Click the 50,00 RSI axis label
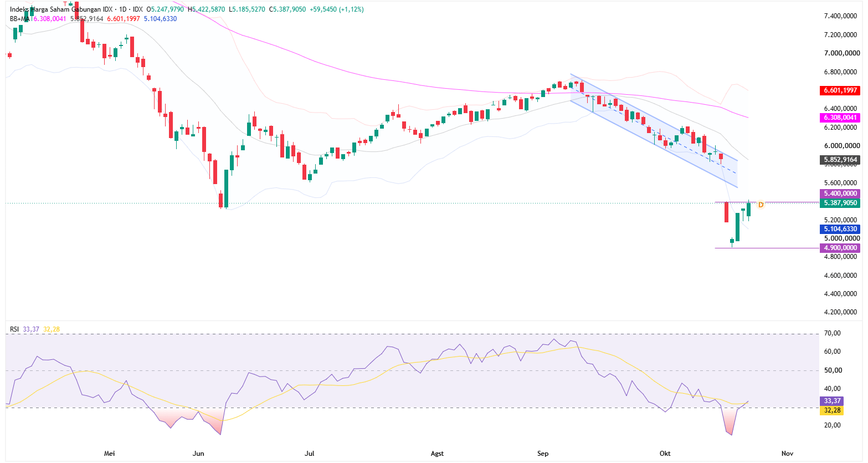The width and height of the screenshot is (868, 463). click(x=833, y=370)
